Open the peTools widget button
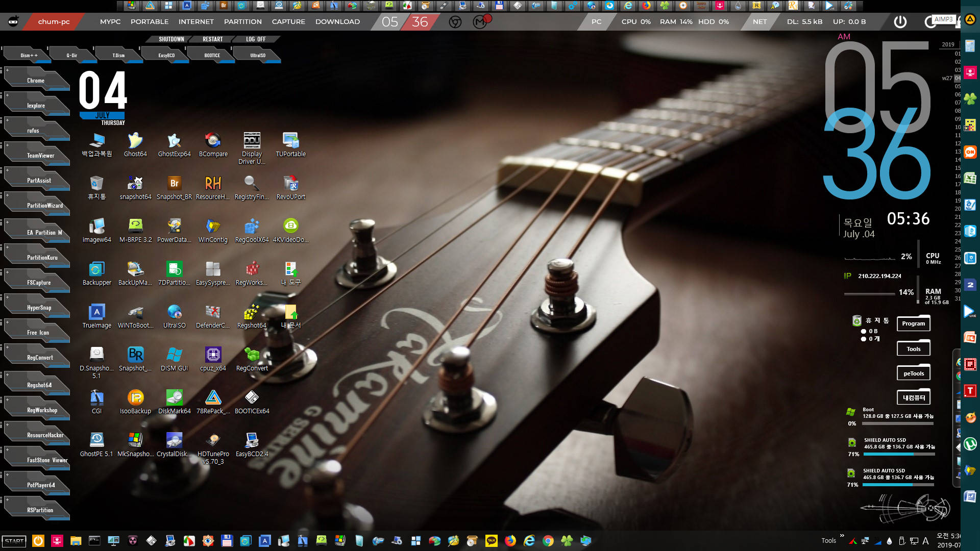This screenshot has height=551, width=980. (x=913, y=373)
